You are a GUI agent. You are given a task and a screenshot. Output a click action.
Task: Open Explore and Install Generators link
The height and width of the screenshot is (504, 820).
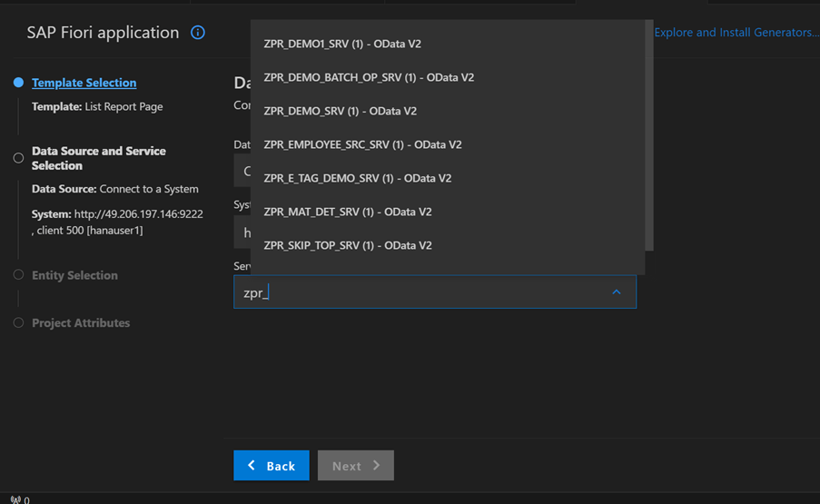[736, 33]
